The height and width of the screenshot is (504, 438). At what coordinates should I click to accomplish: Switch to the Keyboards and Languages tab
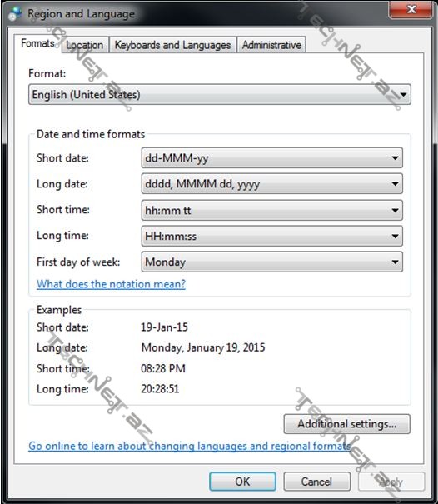point(172,45)
